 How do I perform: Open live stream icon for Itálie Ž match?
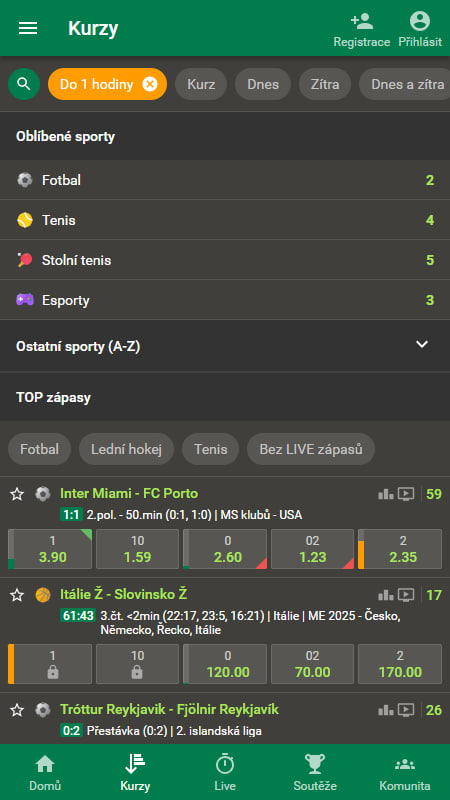406,595
